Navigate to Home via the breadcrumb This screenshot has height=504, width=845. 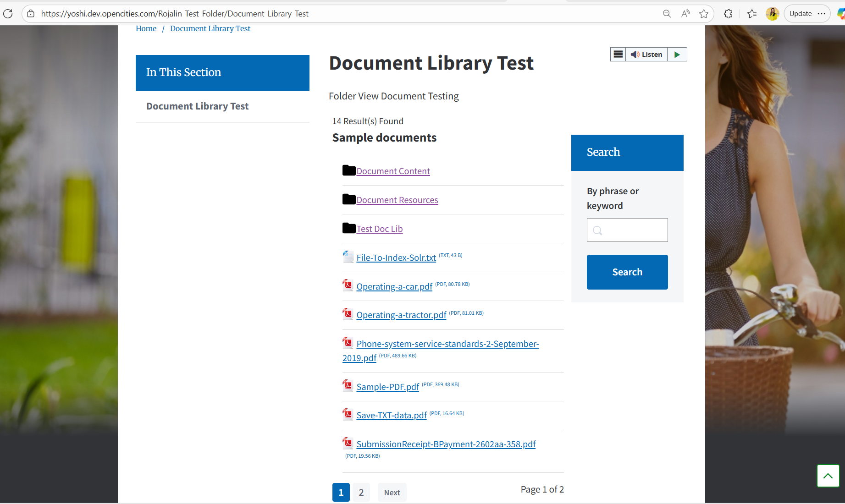click(x=146, y=28)
